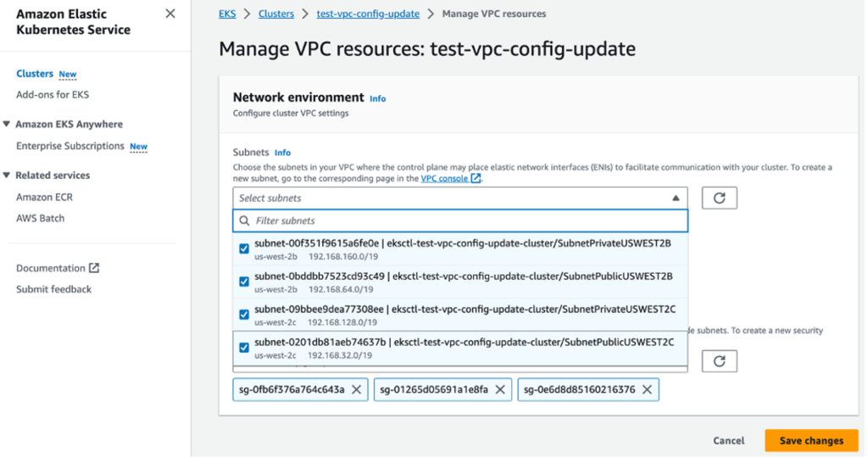Click Save changes button
Image resolution: width=868 pixels, height=458 pixels.
click(811, 440)
